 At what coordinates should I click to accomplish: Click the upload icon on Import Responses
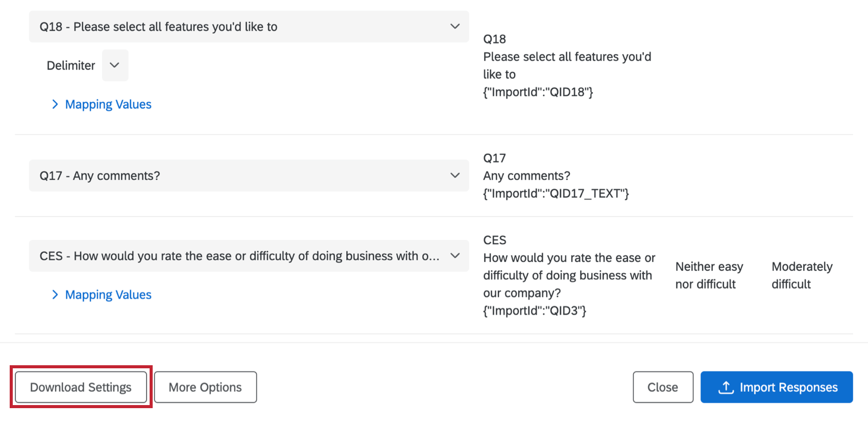click(x=726, y=387)
